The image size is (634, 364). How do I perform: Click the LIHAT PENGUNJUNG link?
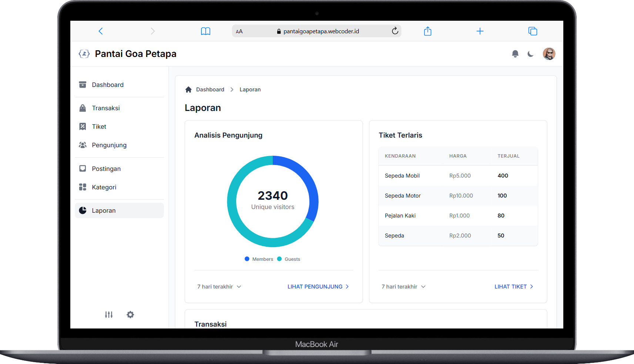[x=318, y=287]
